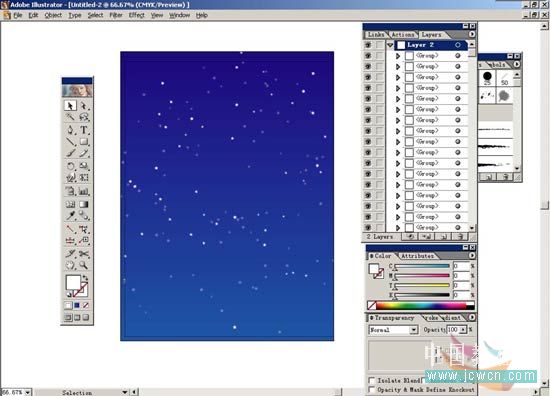Click Delete Brush trash in Brushes panel
Viewport: 550px width, 396px height.
tap(505, 177)
